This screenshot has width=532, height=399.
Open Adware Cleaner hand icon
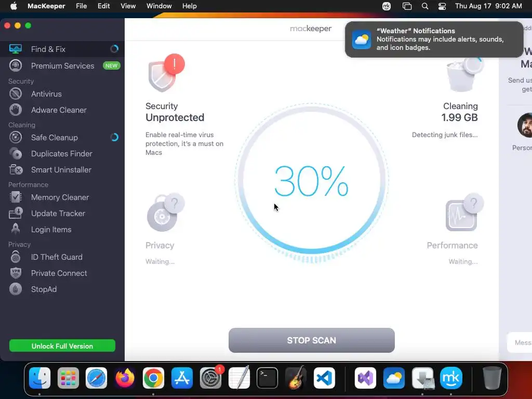point(16,110)
